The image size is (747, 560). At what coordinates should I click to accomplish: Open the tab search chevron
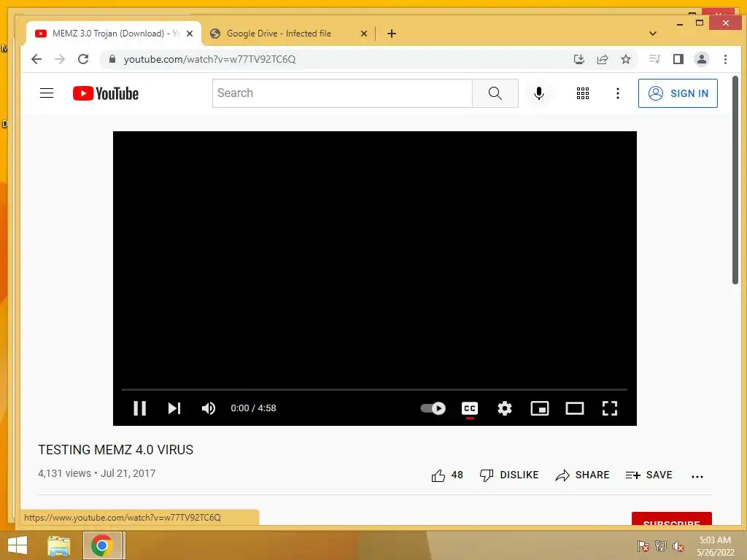point(653,34)
